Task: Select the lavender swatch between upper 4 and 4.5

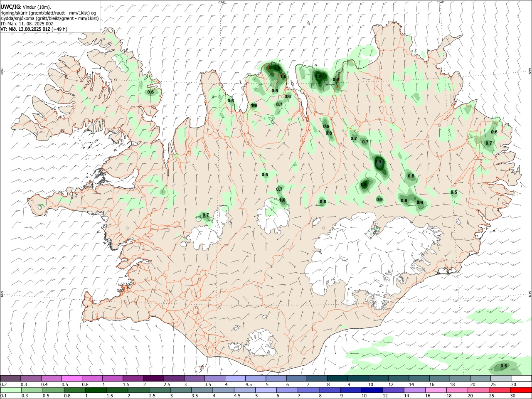Action: (235, 378)
